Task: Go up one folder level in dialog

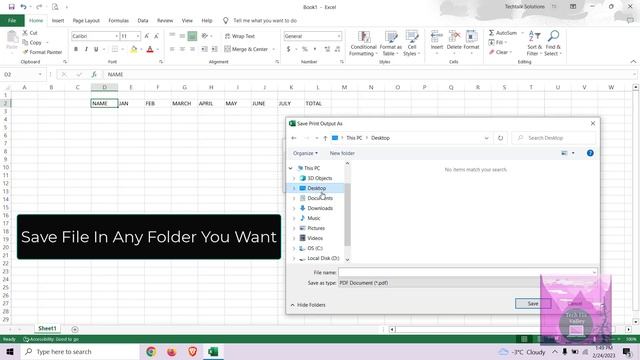Action: [x=325, y=138]
